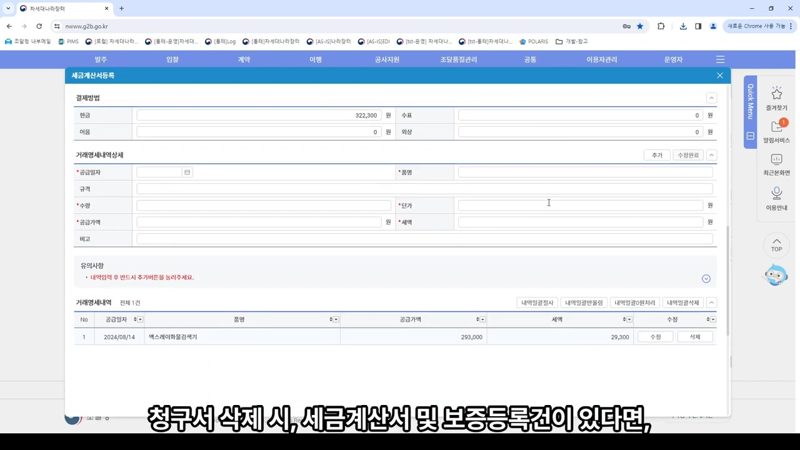Click the 공급일자 date input field
The image size is (800, 450).
pyautogui.click(x=159, y=172)
